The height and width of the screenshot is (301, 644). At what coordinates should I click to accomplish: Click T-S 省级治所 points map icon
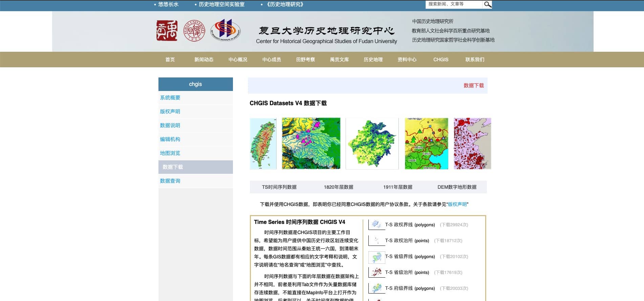point(376,272)
